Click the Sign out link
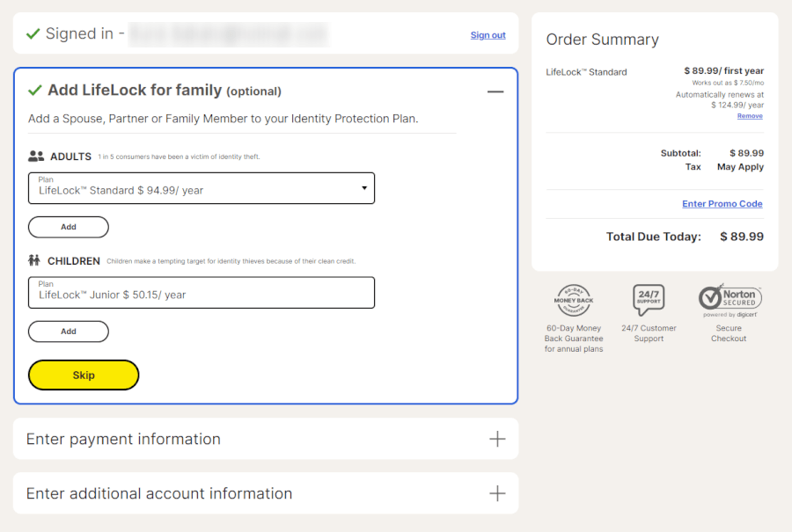 click(488, 35)
